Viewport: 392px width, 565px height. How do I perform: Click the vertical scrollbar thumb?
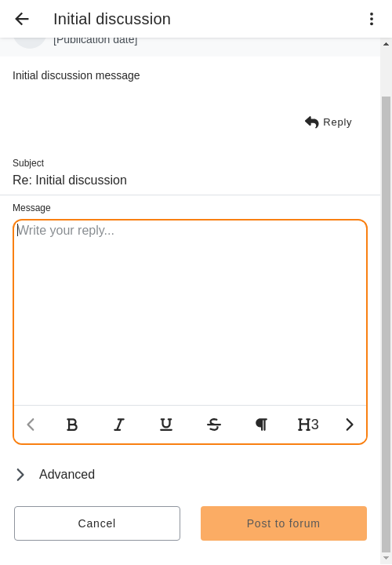tap(386, 323)
